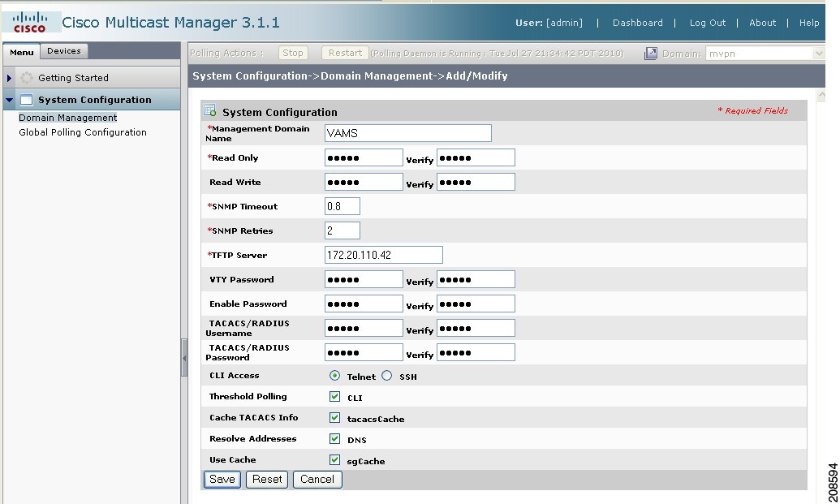The image size is (840, 504).
Task: Click the Getting Started spinner icon
Action: coord(26,78)
